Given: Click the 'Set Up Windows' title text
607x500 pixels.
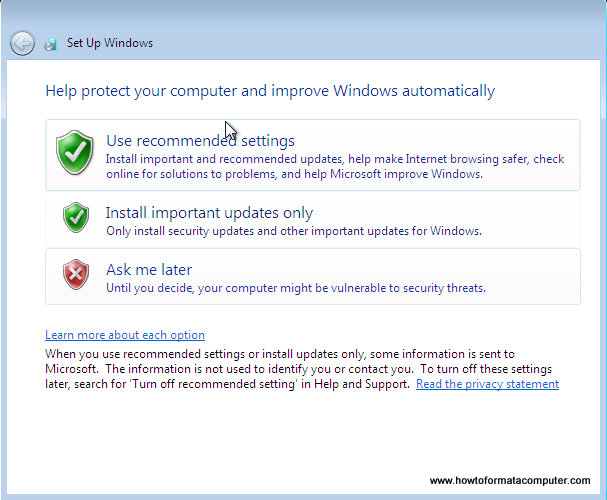Looking at the screenshot, I should [x=110, y=43].
